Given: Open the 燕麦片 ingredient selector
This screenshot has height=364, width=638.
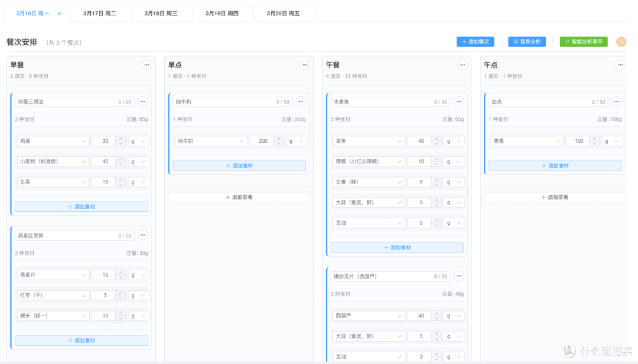Looking at the screenshot, I should [53, 275].
